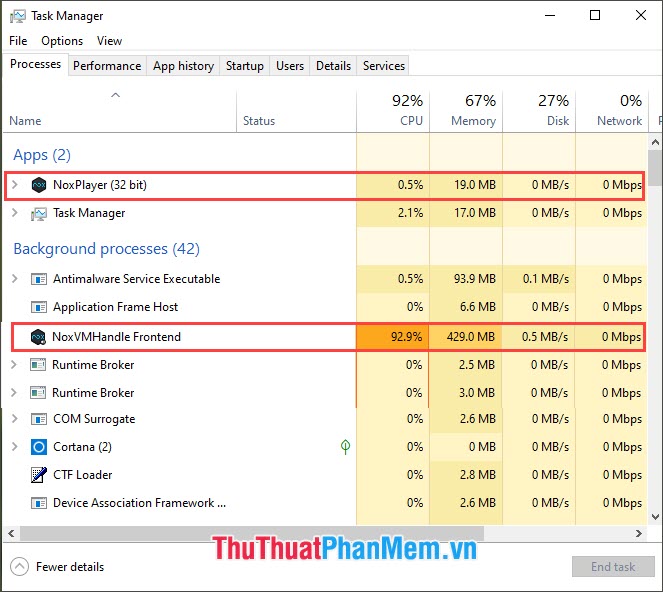Click the Fewer details label
This screenshot has width=663, height=592.
[x=70, y=567]
